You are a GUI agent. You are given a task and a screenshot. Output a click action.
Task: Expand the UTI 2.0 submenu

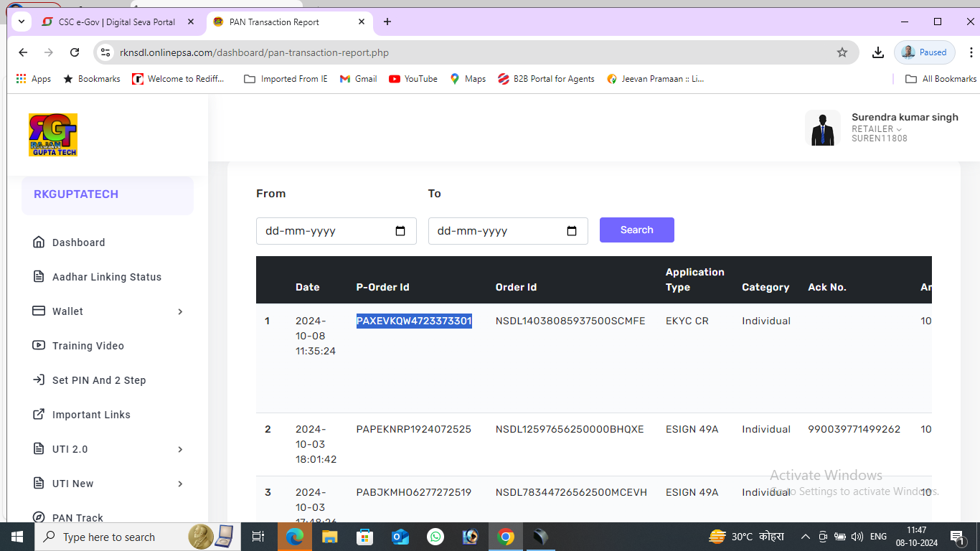click(180, 449)
